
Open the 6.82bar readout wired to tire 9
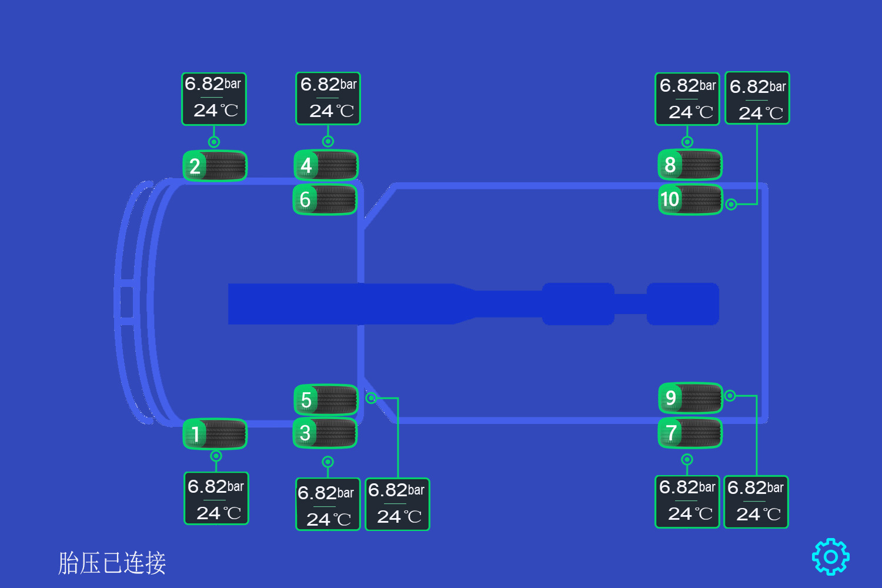click(x=756, y=502)
